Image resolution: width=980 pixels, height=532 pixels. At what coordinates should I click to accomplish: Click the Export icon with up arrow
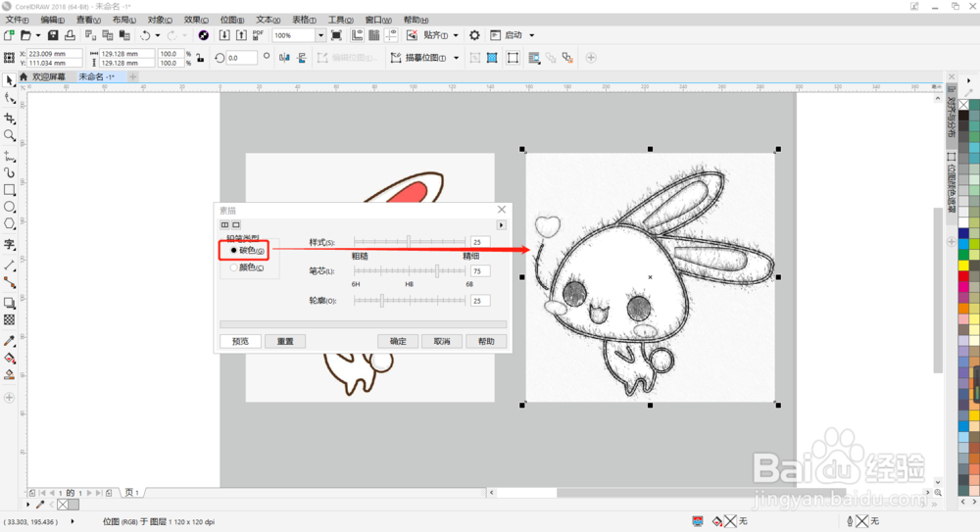tap(241, 35)
